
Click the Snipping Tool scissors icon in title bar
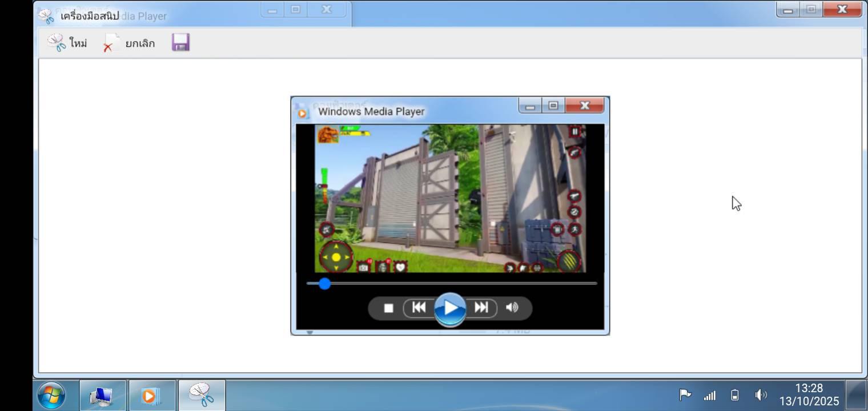pos(46,16)
